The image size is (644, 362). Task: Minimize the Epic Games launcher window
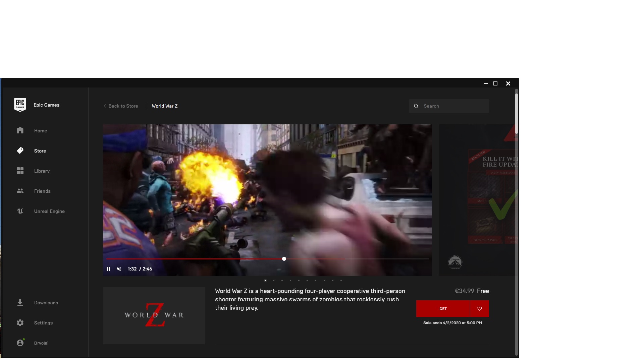pyautogui.click(x=485, y=83)
